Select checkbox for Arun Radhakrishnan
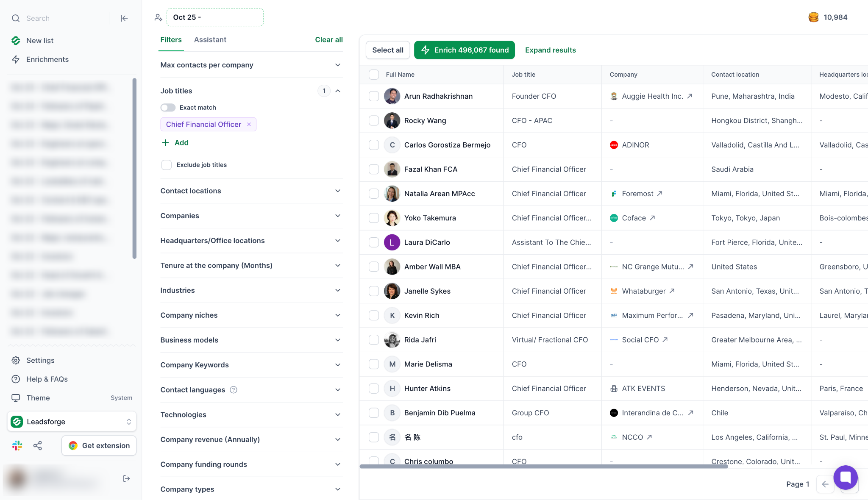Viewport: 868px width, 500px height. click(x=374, y=96)
